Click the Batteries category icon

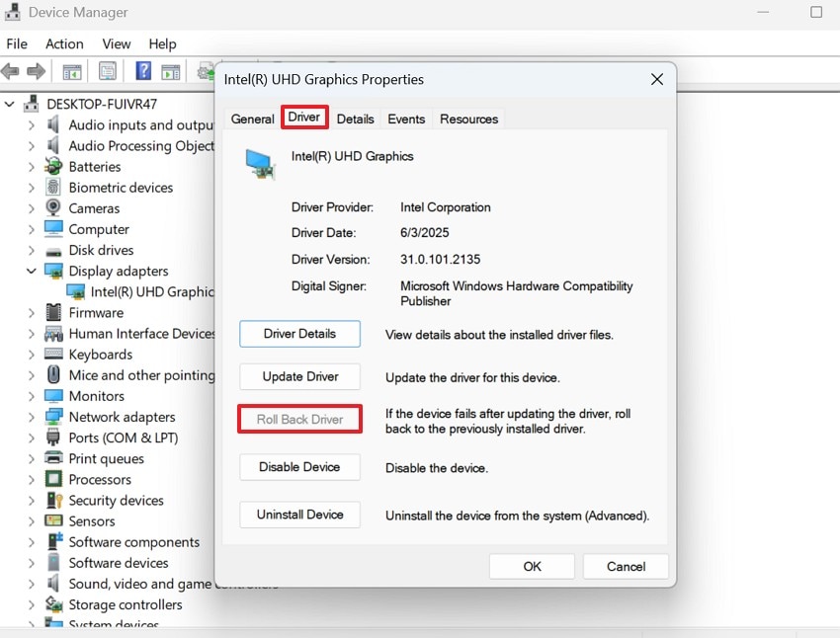pos(53,167)
